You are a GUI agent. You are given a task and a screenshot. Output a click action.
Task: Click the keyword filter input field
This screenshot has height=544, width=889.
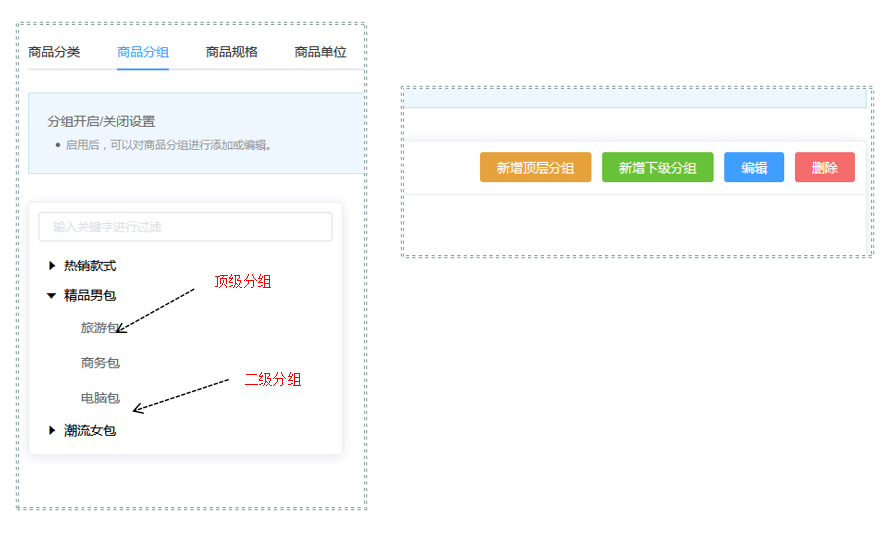tap(185, 227)
